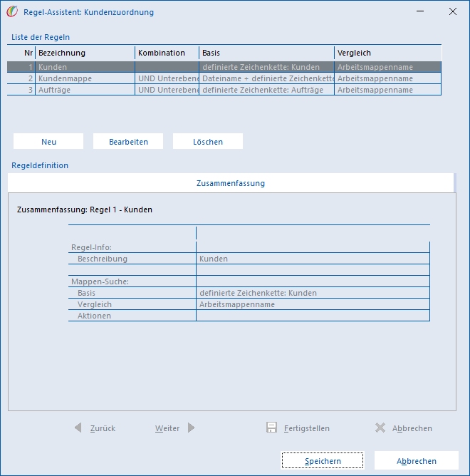Select rule 1 Kunden row
Viewport: 470px width, 476px height.
(x=224, y=67)
